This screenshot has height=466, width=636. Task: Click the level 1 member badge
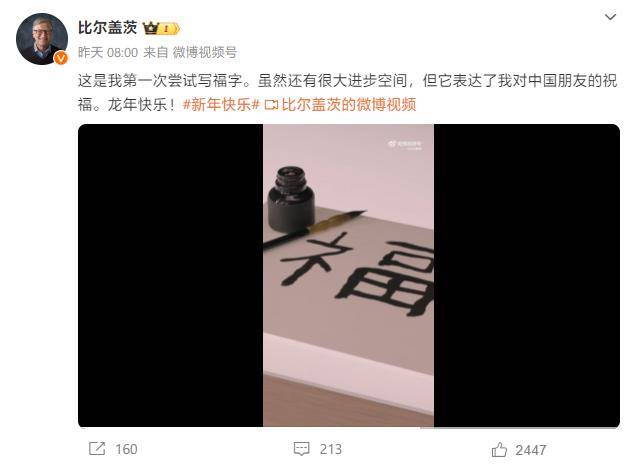point(169,29)
